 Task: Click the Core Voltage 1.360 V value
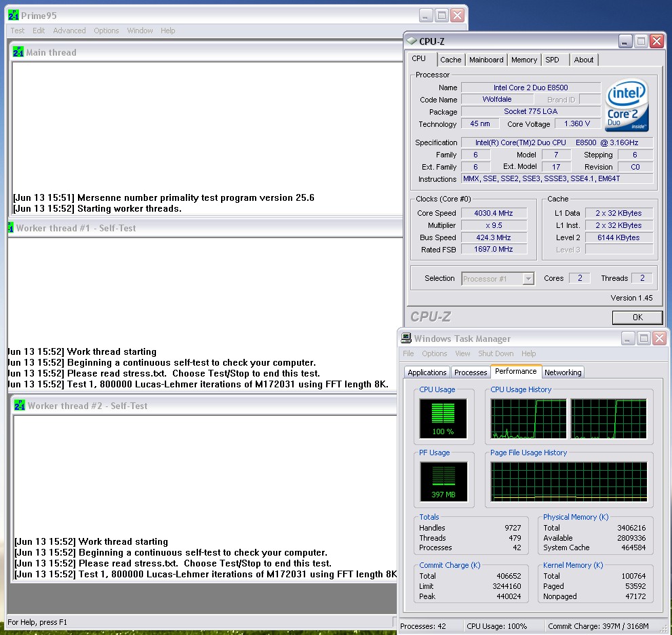pos(577,123)
